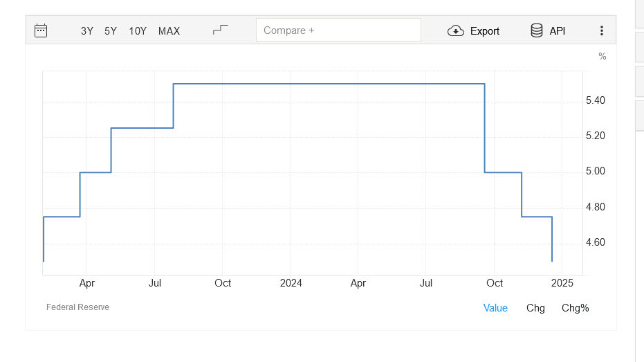This screenshot has width=644, height=362.
Task: Click the Compare + input field
Action: click(x=338, y=30)
